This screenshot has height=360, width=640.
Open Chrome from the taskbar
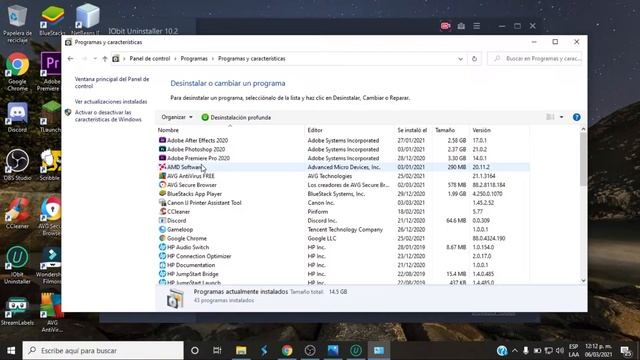coord(287,351)
